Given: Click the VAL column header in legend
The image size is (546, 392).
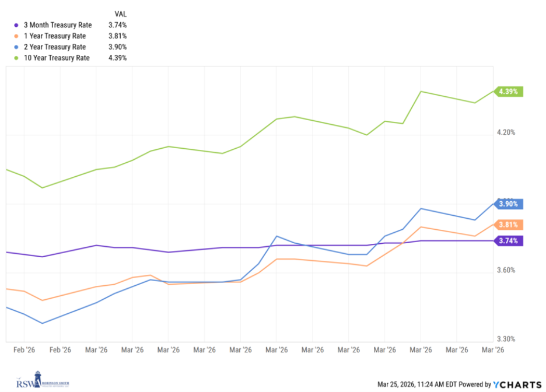Looking at the screenshot, I should 120,13.
